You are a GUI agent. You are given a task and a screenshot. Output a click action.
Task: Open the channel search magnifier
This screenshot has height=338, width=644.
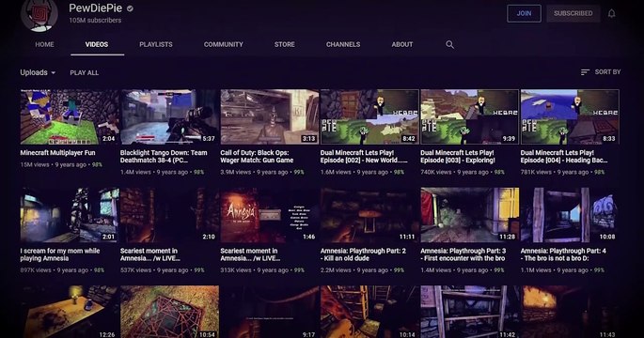coord(449,44)
